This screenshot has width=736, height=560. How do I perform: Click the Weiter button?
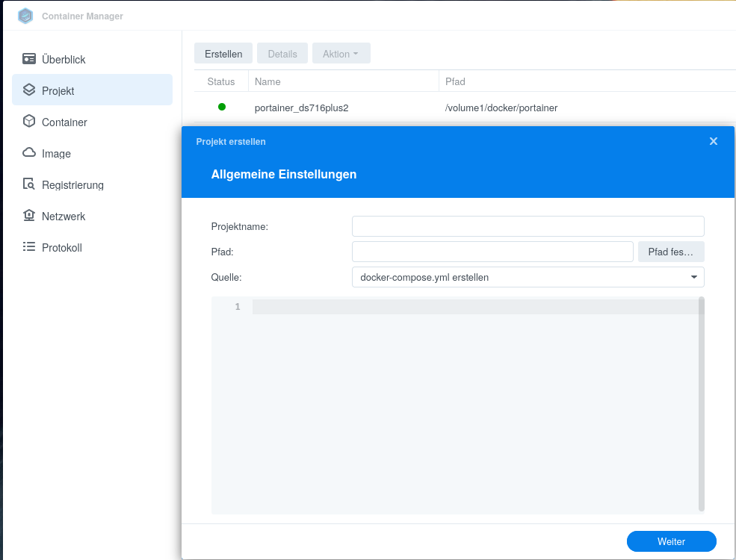671,541
